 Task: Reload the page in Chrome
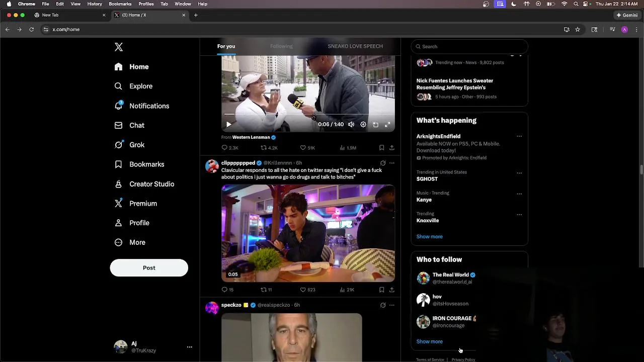point(31,30)
